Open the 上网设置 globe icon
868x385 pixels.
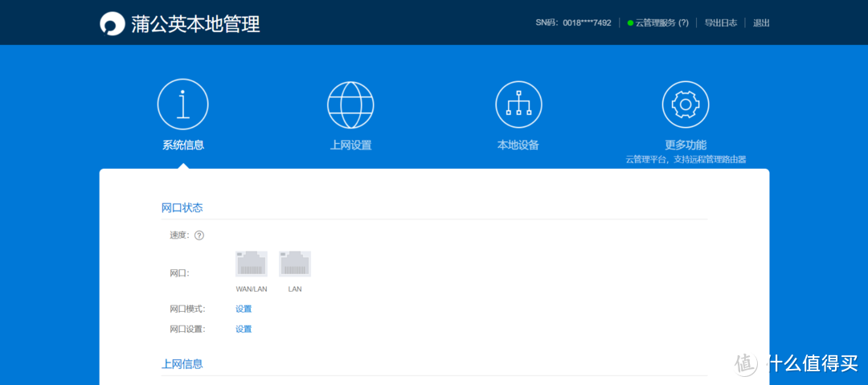coord(350,104)
